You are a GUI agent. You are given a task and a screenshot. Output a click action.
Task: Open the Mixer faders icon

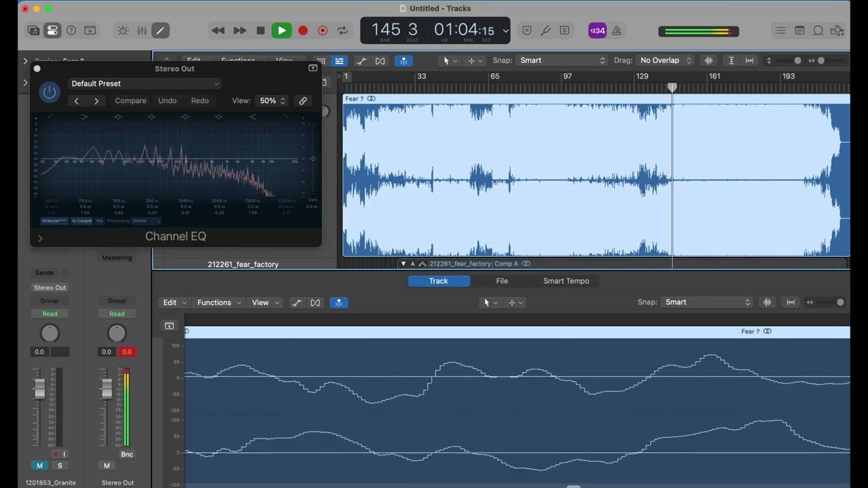click(x=142, y=30)
